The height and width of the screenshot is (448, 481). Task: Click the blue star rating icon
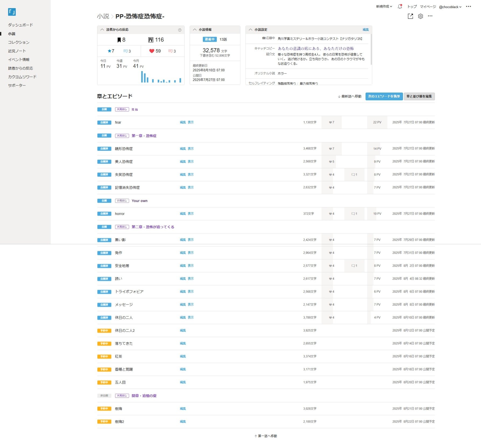(109, 51)
